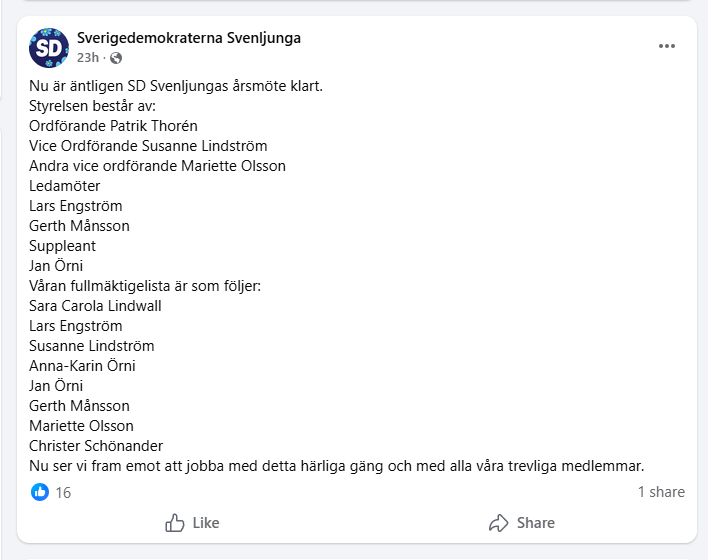708x560 pixels.
Task: Click the 23h post timestamp
Action: (x=87, y=58)
